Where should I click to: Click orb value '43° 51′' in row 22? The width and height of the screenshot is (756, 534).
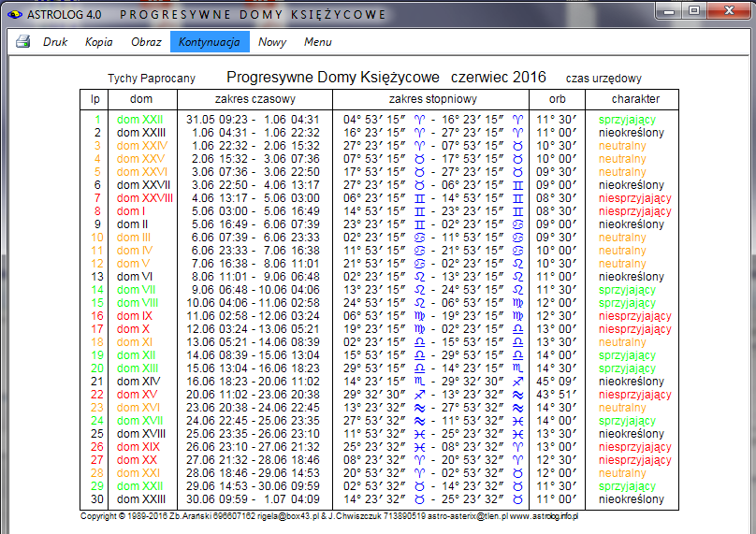(x=557, y=395)
